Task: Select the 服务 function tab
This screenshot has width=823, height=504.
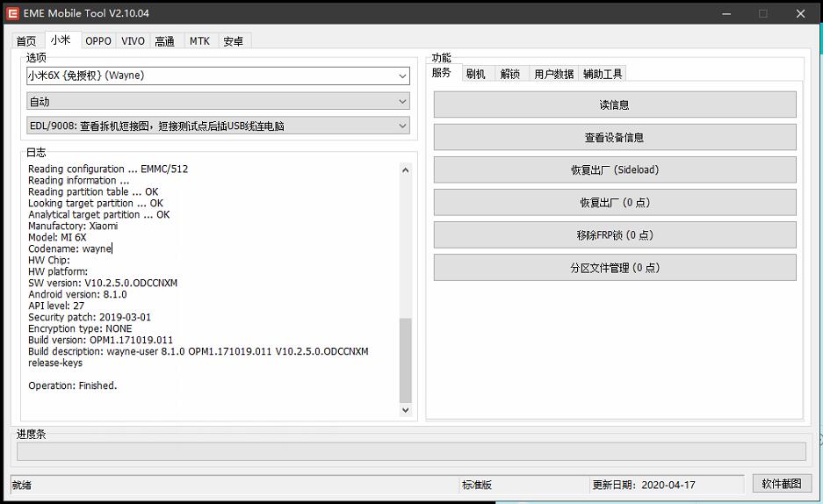Action: point(442,73)
